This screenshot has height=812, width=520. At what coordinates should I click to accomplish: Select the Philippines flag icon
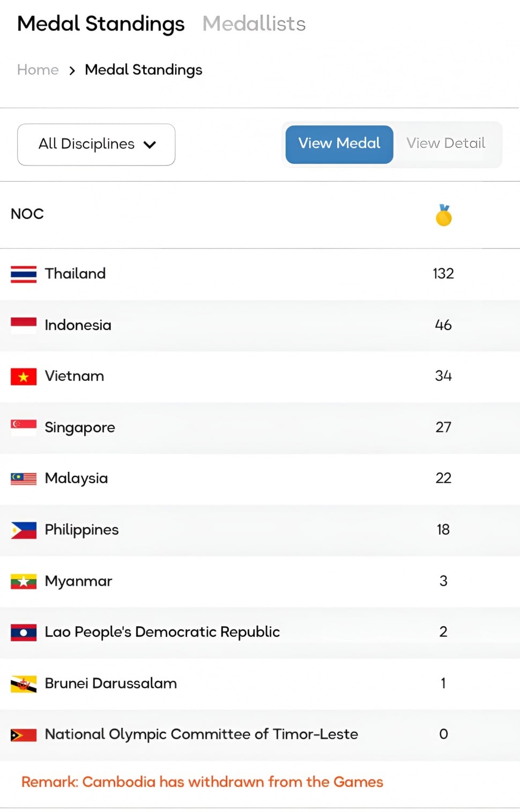(24, 530)
